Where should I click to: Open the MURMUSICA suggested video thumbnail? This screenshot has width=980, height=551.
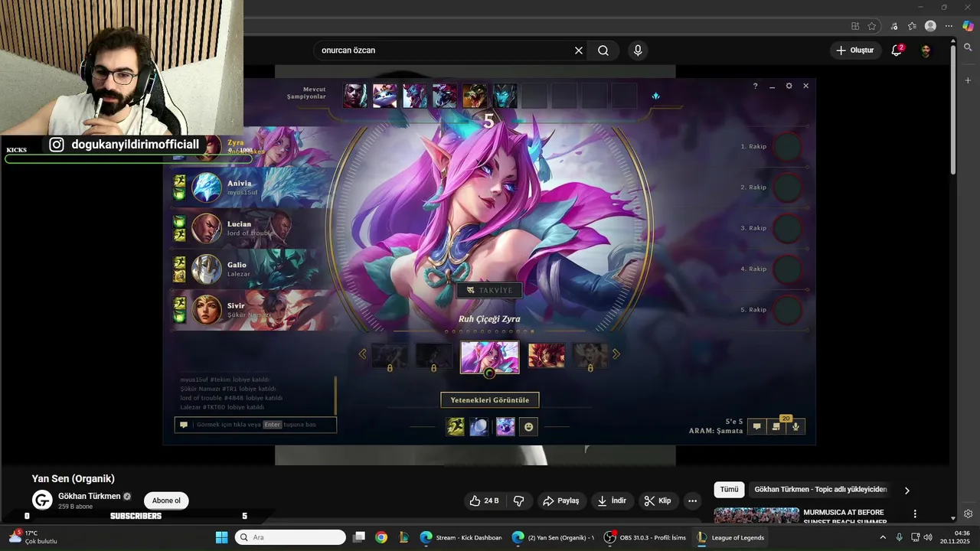(756, 516)
